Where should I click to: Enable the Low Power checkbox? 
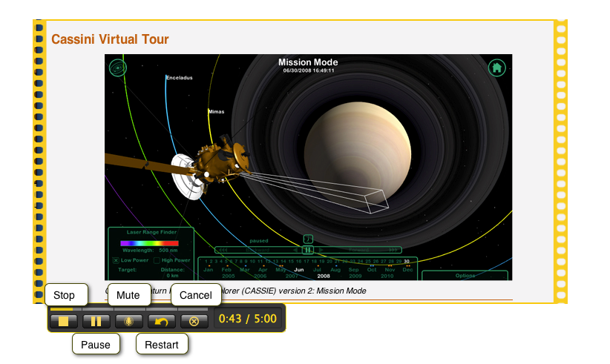click(117, 260)
